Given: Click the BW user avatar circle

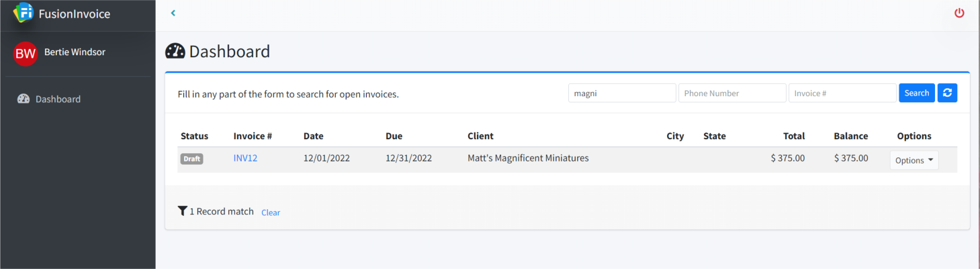Looking at the screenshot, I should (x=26, y=54).
